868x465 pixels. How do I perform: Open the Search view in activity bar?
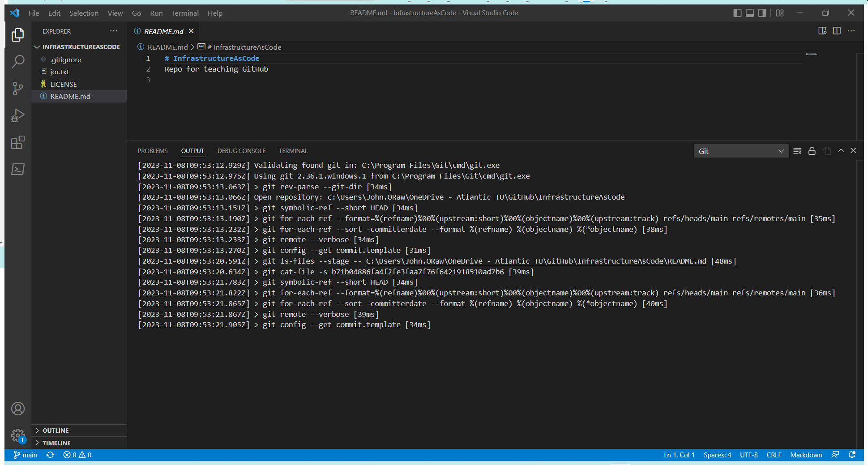(x=17, y=61)
